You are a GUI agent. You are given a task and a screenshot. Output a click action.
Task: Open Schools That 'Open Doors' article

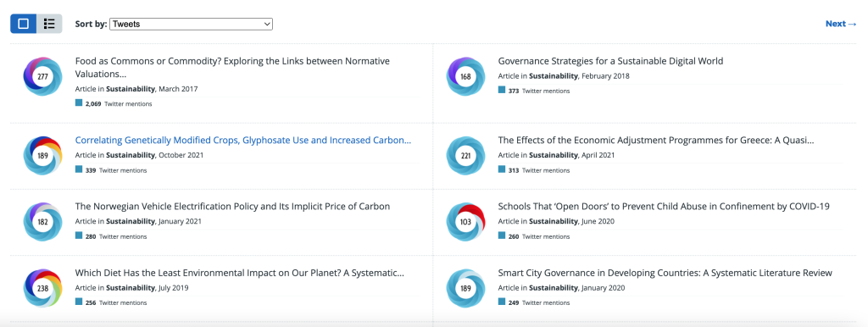point(664,207)
